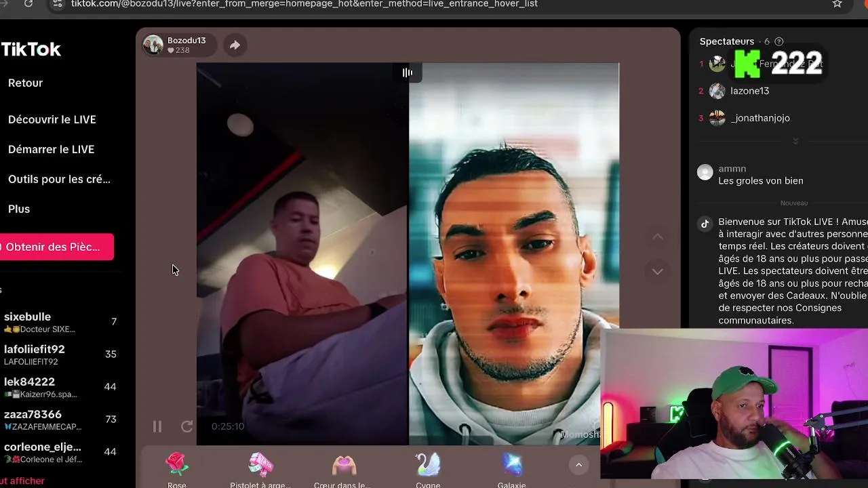Open Bozodu13's profile avatar

(x=153, y=45)
